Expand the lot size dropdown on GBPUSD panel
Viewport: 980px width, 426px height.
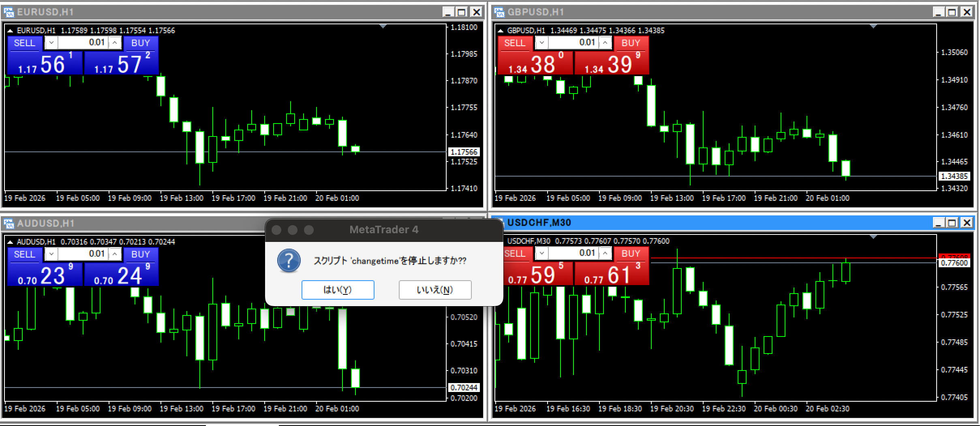click(x=542, y=43)
